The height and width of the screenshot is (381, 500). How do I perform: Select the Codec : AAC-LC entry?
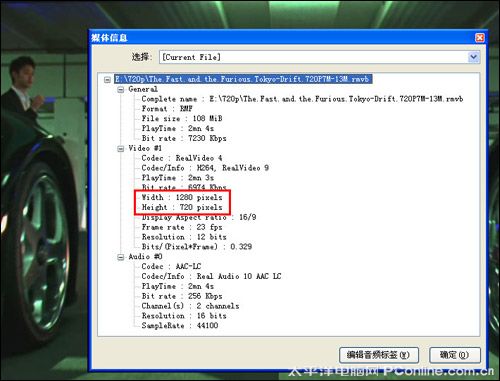pos(171,266)
